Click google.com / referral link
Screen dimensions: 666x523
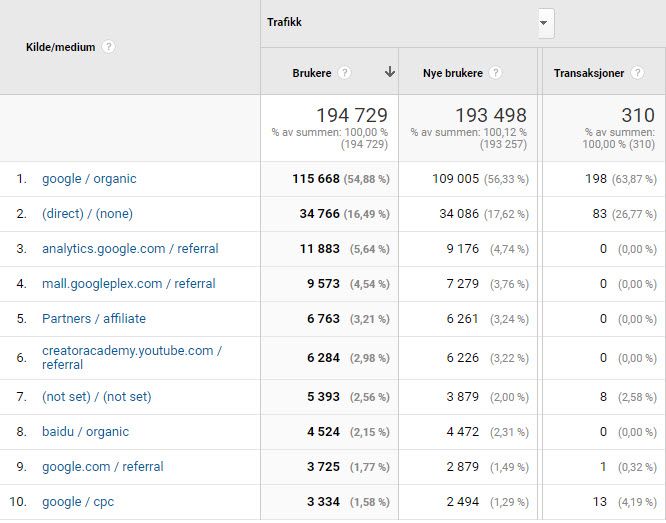coord(102,467)
